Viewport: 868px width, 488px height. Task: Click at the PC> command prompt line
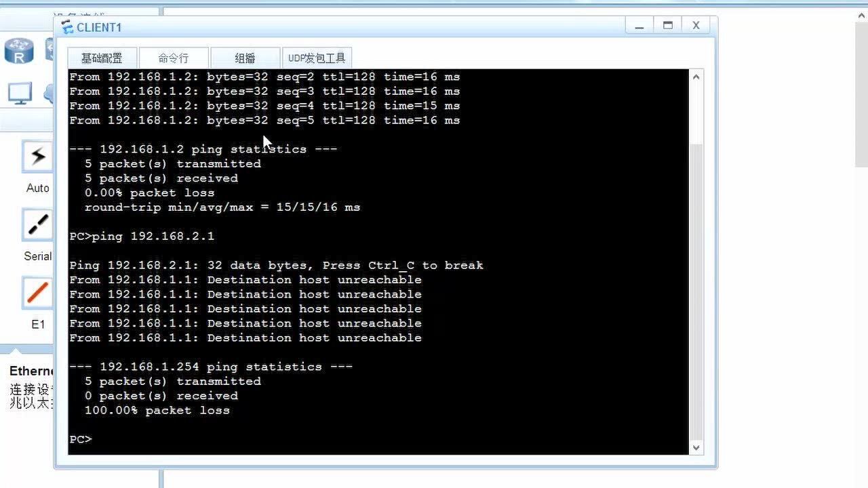pyautogui.click(x=203, y=439)
